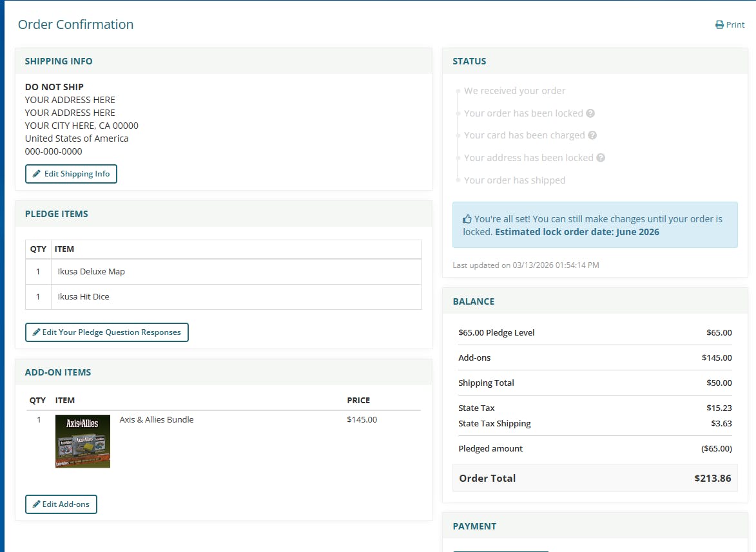Click pencil icon on Edit Shipping Info

37,174
